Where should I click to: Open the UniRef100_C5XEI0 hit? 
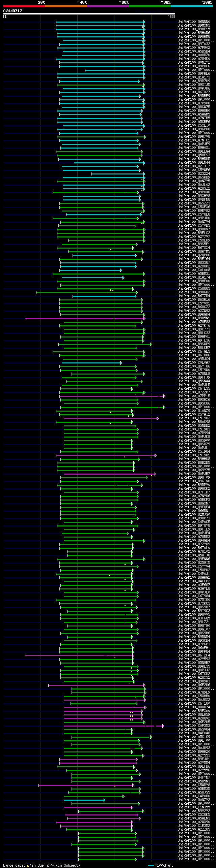pyautogui.click(x=194, y=126)
